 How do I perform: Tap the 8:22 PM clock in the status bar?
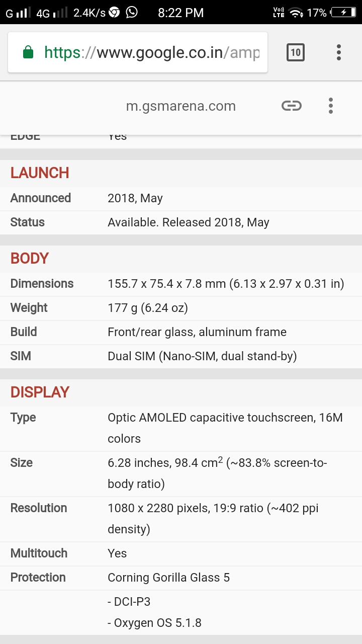181,13
